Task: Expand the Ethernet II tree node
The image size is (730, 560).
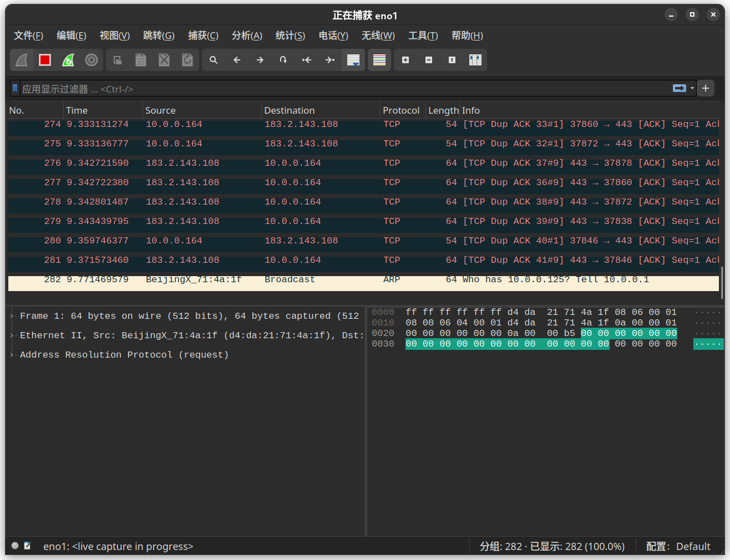Action: coord(12,335)
